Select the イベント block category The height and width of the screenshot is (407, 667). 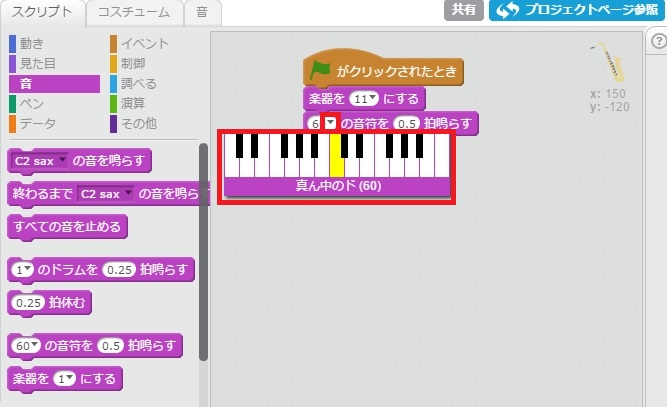[x=145, y=43]
